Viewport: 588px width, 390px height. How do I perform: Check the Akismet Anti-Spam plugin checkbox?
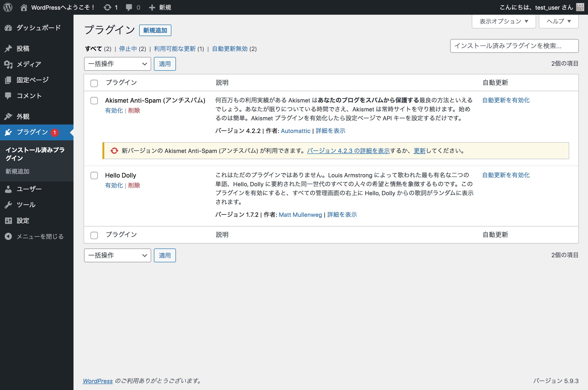[x=94, y=100]
